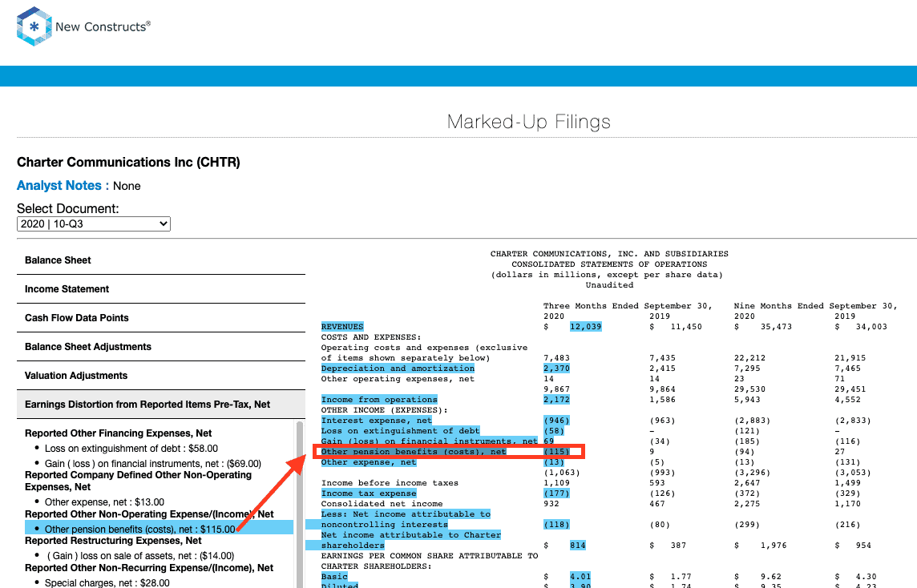Click the highlighted (118) noncontrolling interests value
The image size is (917, 588).
click(556, 524)
